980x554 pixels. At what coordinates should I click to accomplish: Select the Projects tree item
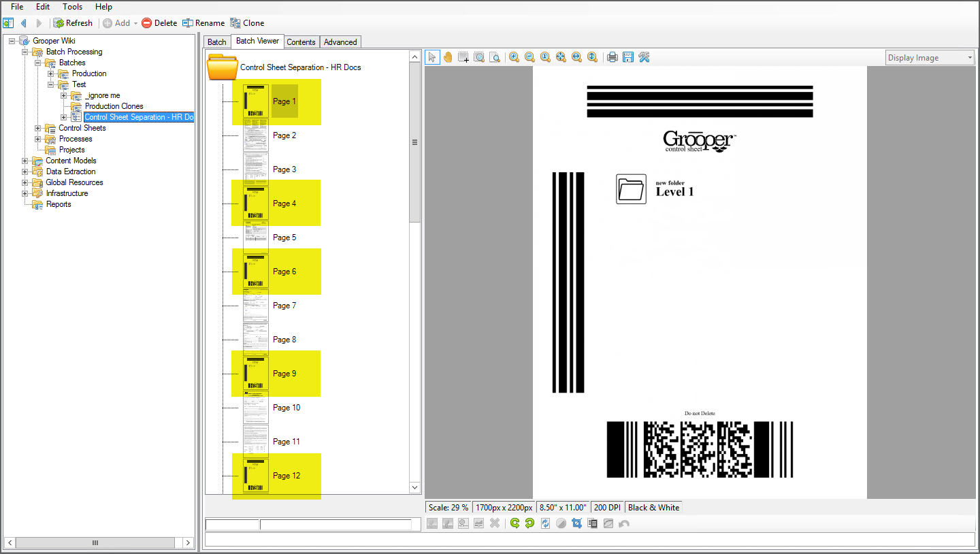[71, 150]
